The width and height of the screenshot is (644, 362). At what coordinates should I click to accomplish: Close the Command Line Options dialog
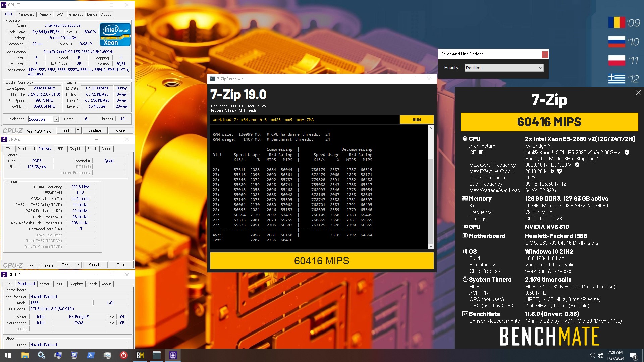(545, 54)
